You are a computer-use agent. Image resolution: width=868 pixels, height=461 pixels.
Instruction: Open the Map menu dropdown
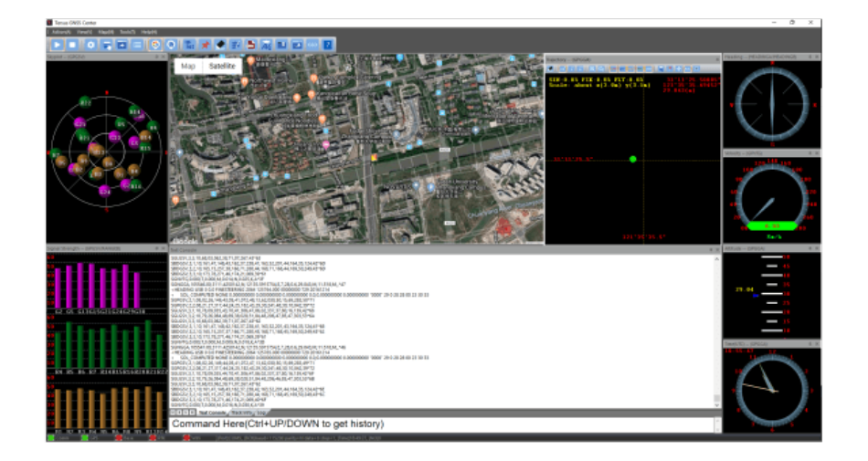(106, 32)
